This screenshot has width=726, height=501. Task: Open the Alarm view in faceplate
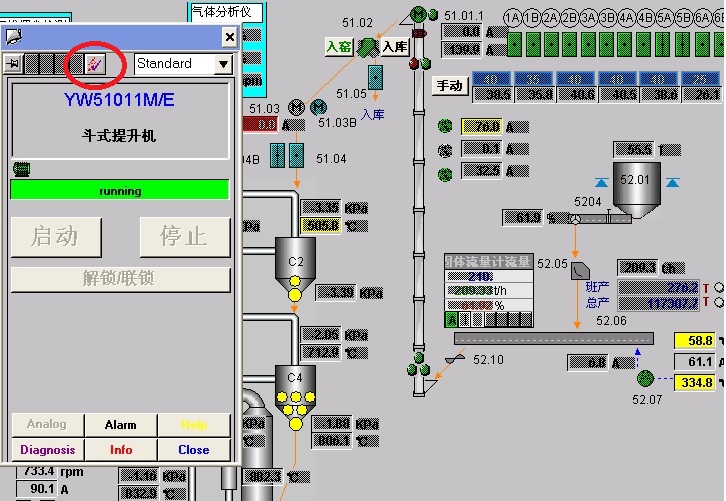click(x=120, y=425)
